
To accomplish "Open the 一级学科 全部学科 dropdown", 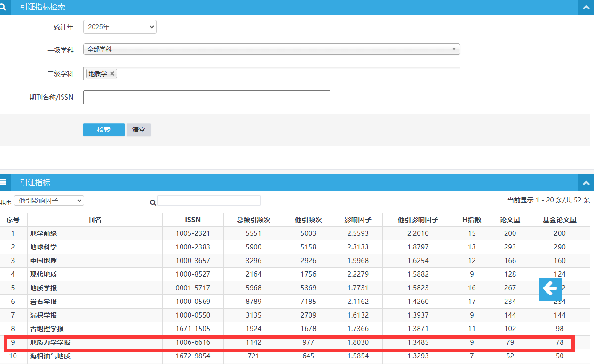I will pyautogui.click(x=271, y=49).
